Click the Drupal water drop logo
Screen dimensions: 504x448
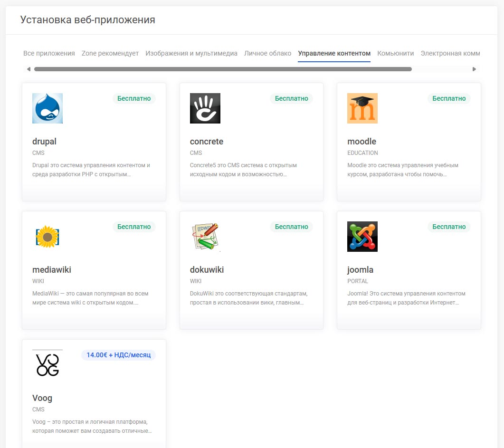[48, 108]
